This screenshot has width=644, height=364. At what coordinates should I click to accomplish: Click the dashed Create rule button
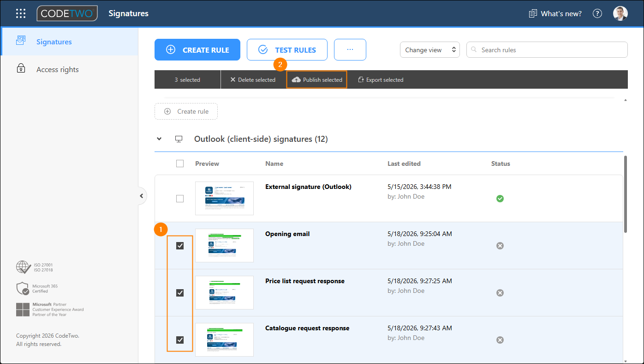point(186,111)
